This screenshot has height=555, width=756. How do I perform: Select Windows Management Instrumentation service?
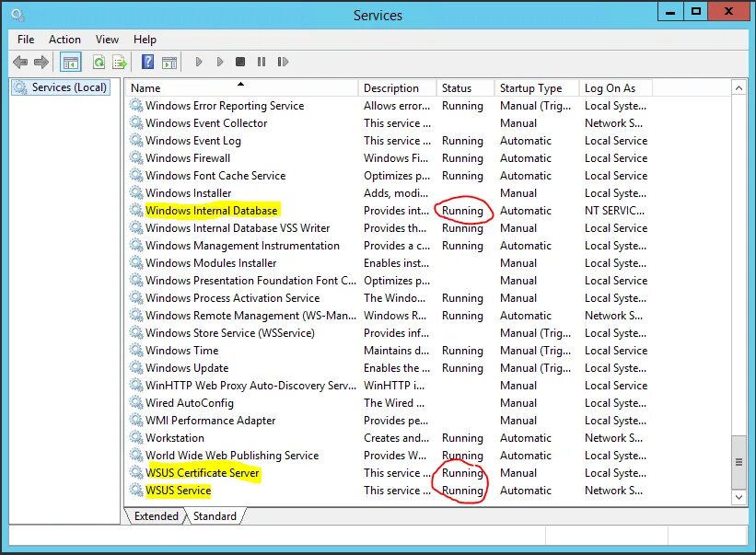point(242,245)
